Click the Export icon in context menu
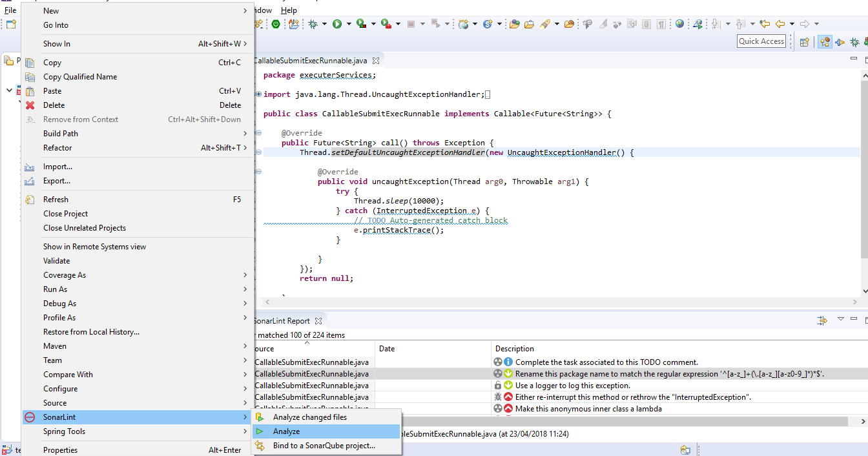868x456 pixels. click(x=30, y=181)
